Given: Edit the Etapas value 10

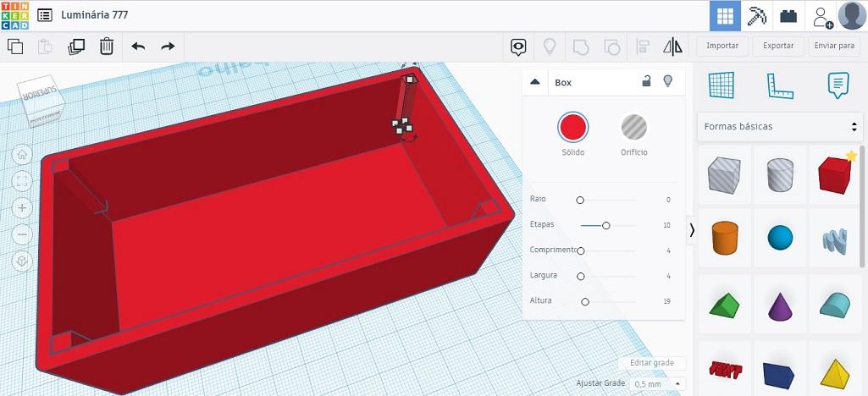Looking at the screenshot, I should pos(667,225).
